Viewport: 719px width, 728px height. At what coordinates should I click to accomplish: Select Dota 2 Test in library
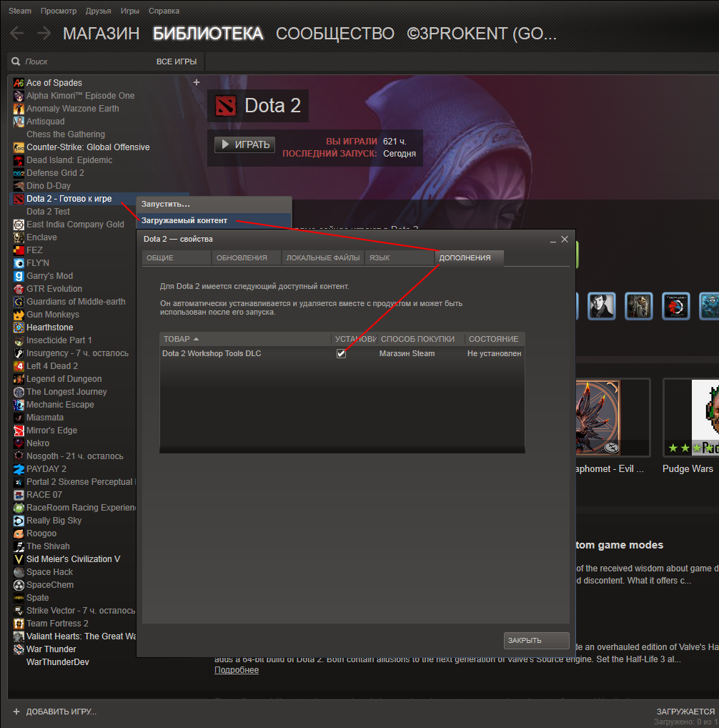click(x=48, y=212)
